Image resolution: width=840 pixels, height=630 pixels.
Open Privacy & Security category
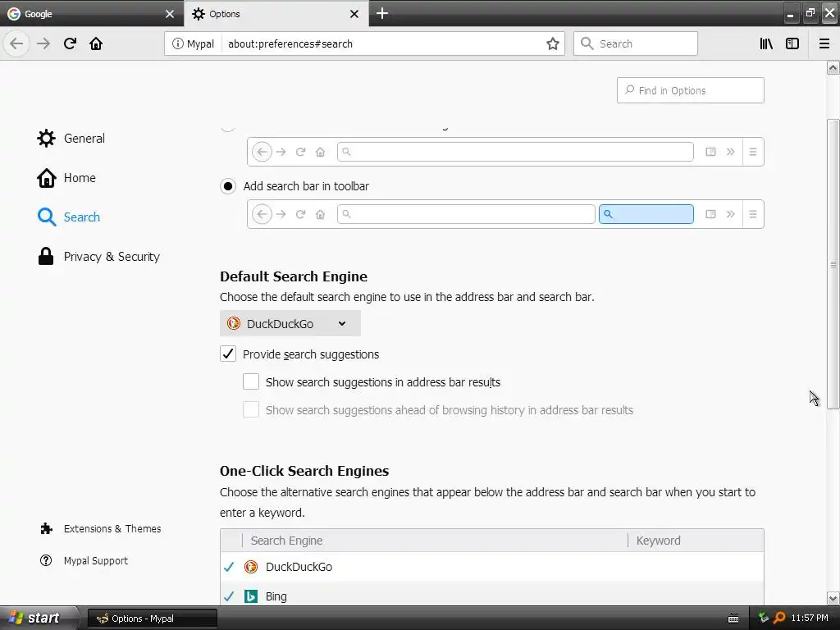coord(98,257)
